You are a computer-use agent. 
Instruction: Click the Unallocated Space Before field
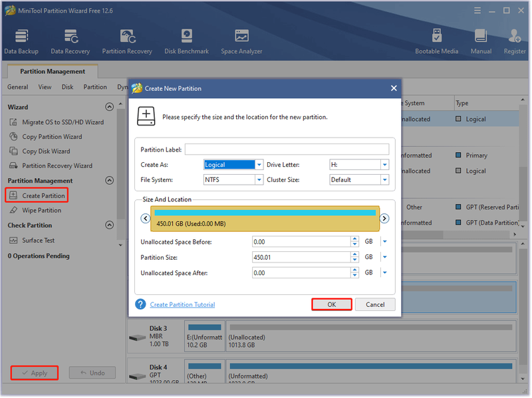[301, 242]
